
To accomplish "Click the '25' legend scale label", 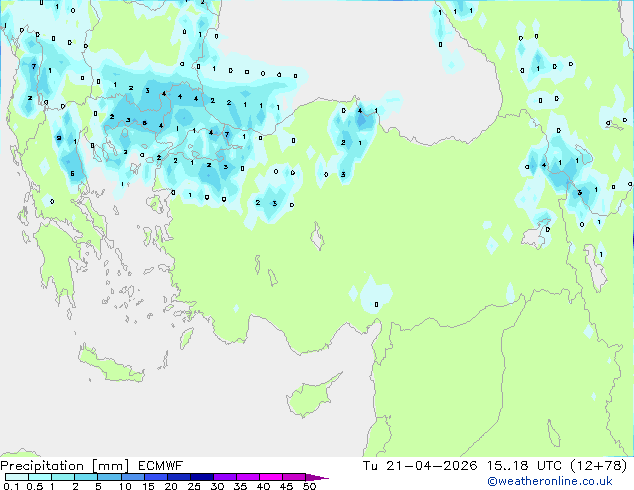I will click(194, 486).
